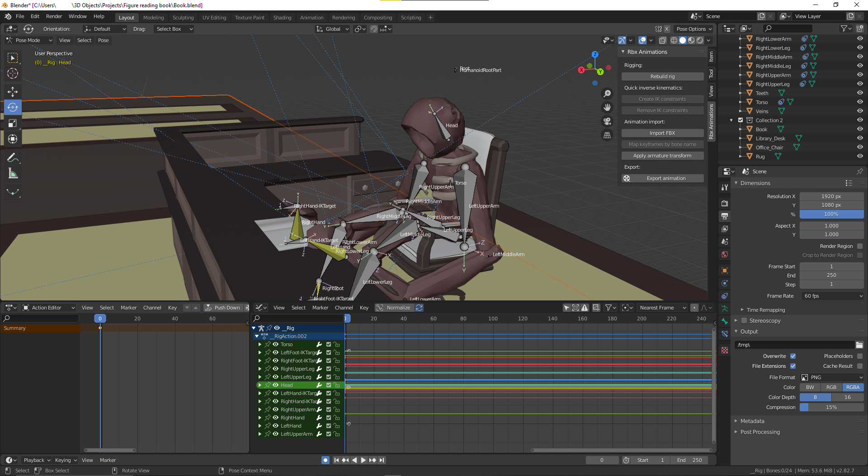Hide the Library_Desk object in outliner
The image size is (868, 476).
[x=860, y=138]
